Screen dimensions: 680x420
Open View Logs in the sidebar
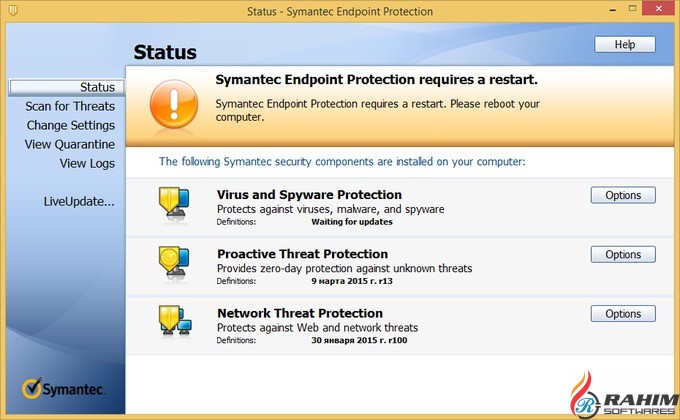click(87, 163)
